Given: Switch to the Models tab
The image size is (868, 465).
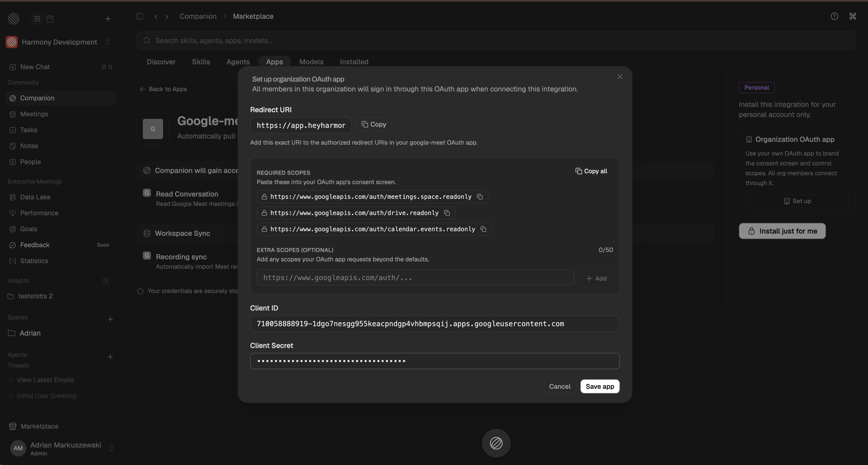Looking at the screenshot, I should [x=311, y=62].
